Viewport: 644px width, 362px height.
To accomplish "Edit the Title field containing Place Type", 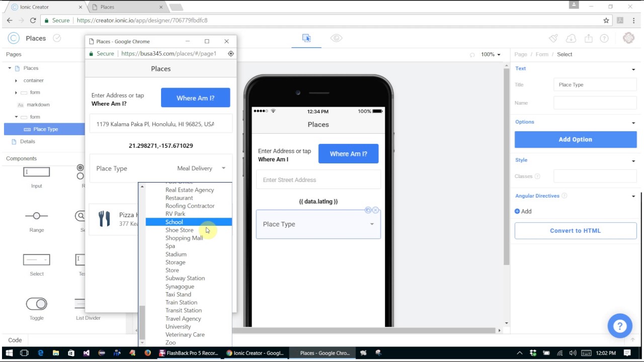I will tap(595, 84).
